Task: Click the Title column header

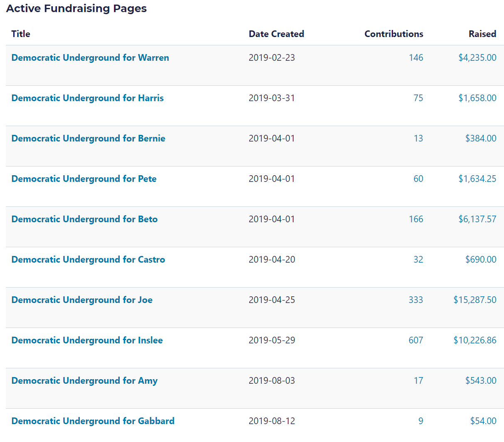Action: 21,34
